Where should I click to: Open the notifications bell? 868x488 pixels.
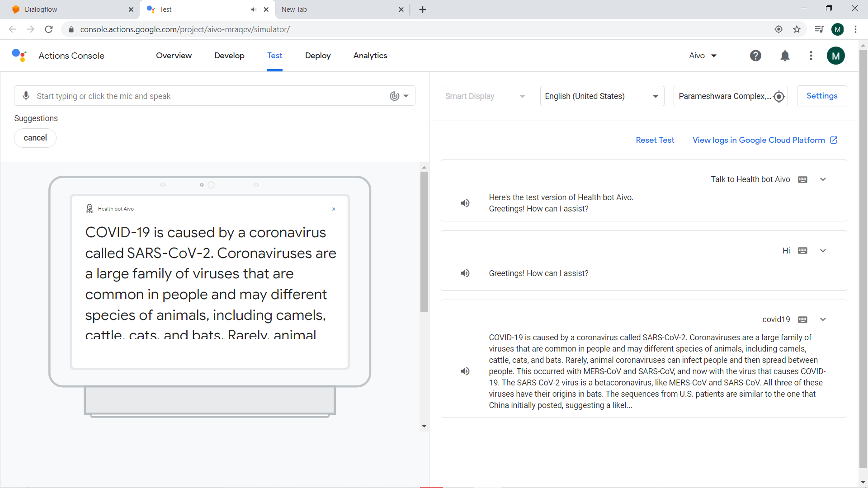(785, 56)
